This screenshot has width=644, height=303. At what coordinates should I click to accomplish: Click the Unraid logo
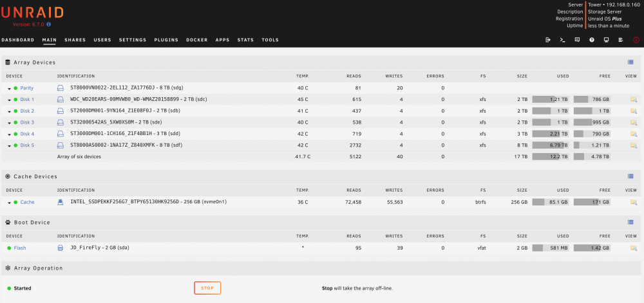click(x=32, y=12)
